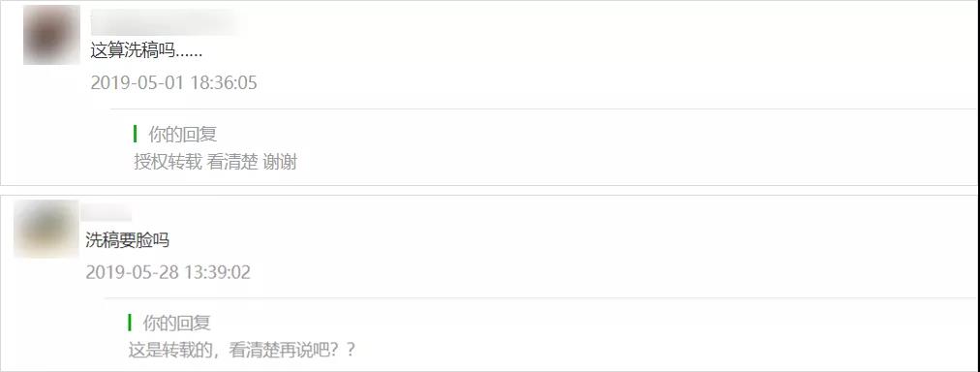Click the timestamp 2019-05-28 13:39:02
This screenshot has width=980, height=372.
(168, 272)
